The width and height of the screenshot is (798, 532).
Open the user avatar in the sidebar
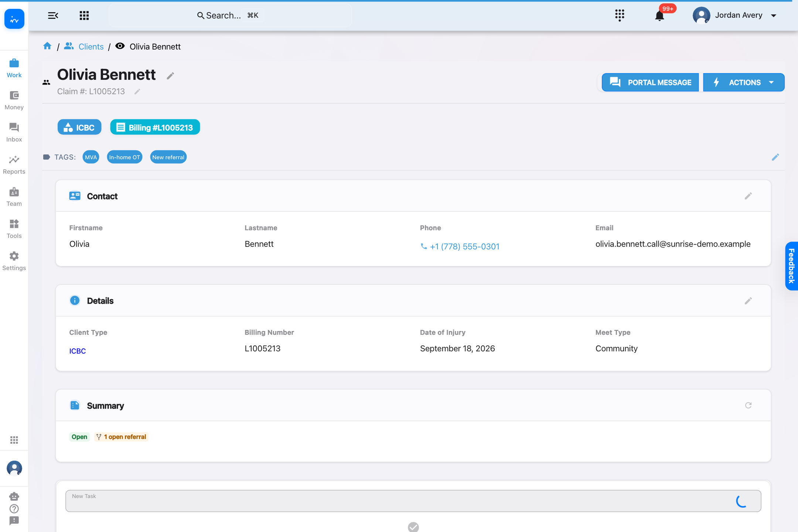[14, 468]
